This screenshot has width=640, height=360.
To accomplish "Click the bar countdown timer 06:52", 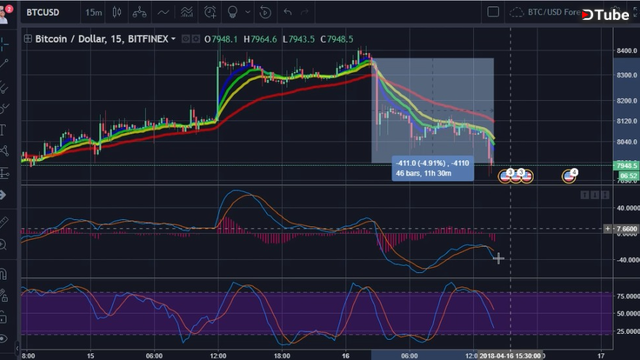I will pos(628,176).
